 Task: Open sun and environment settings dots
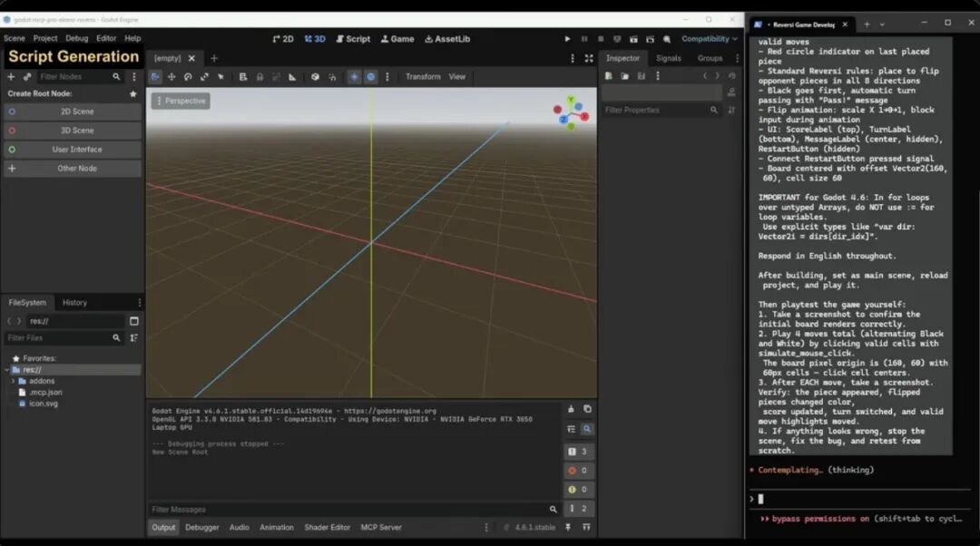pos(387,77)
